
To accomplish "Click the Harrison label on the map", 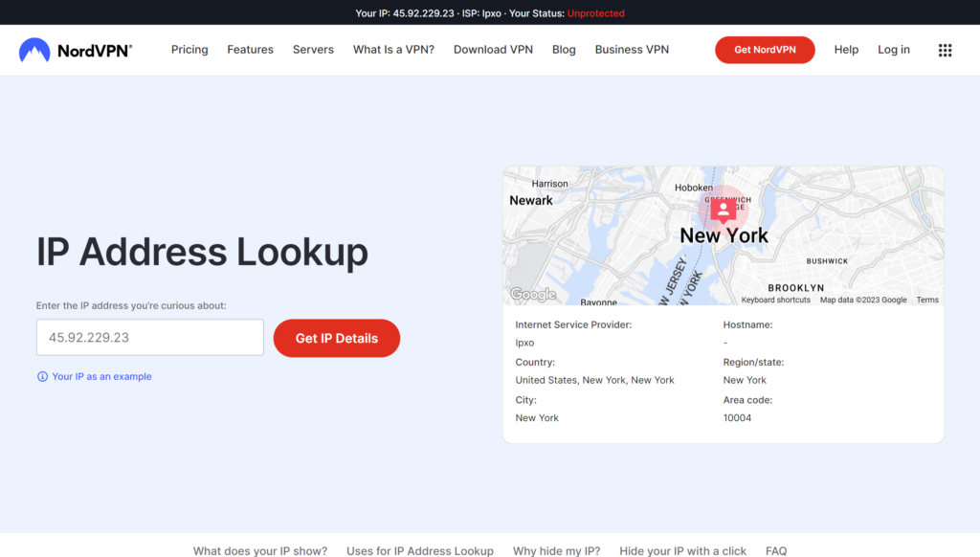I will [550, 184].
